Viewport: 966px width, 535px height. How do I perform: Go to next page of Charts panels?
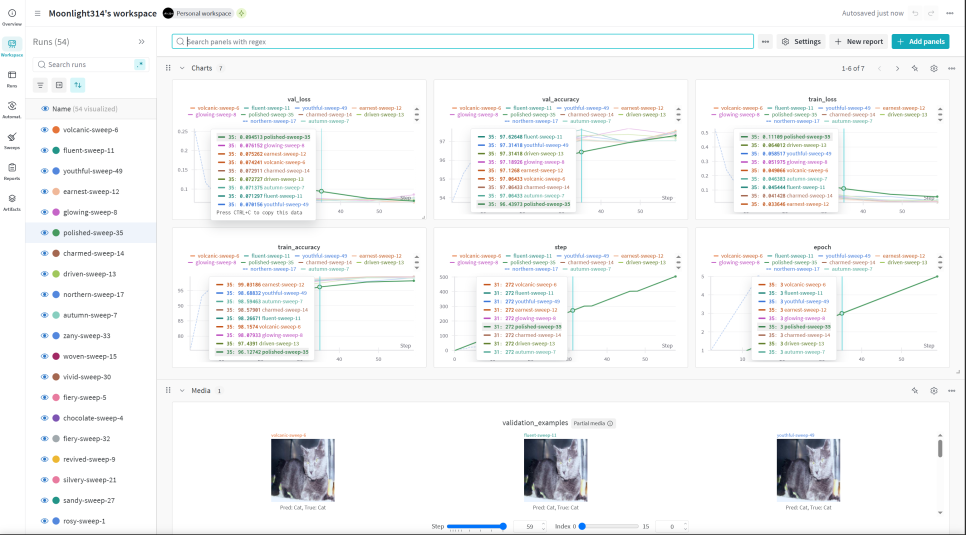(x=897, y=68)
